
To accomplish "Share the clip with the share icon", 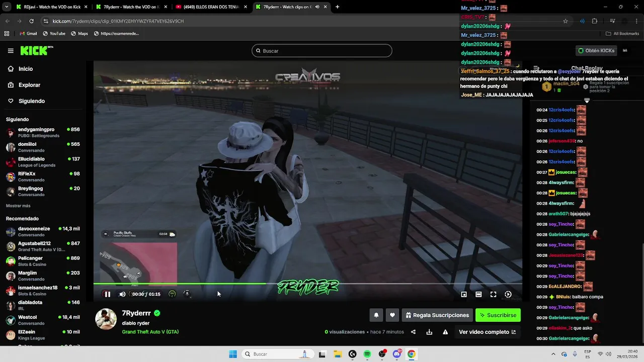I will click(x=413, y=332).
